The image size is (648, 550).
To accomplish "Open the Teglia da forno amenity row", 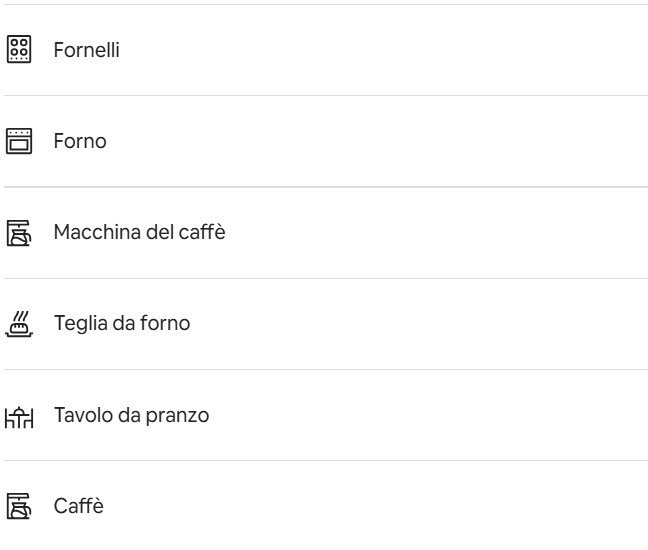I will tap(324, 325).
